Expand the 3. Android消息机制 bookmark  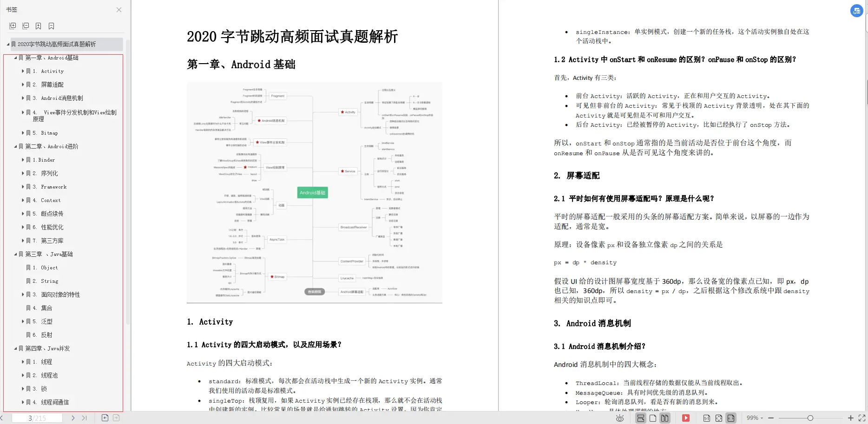click(23, 98)
